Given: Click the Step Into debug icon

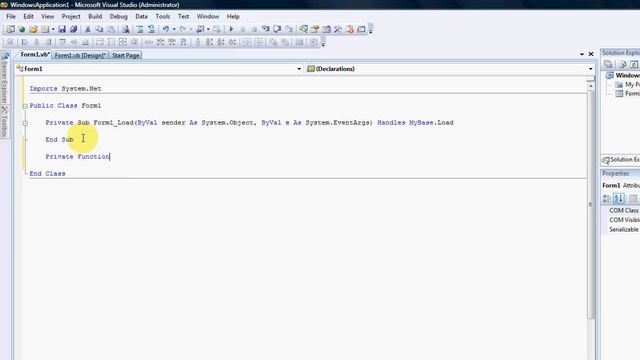Looking at the screenshot, I should pos(266,29).
